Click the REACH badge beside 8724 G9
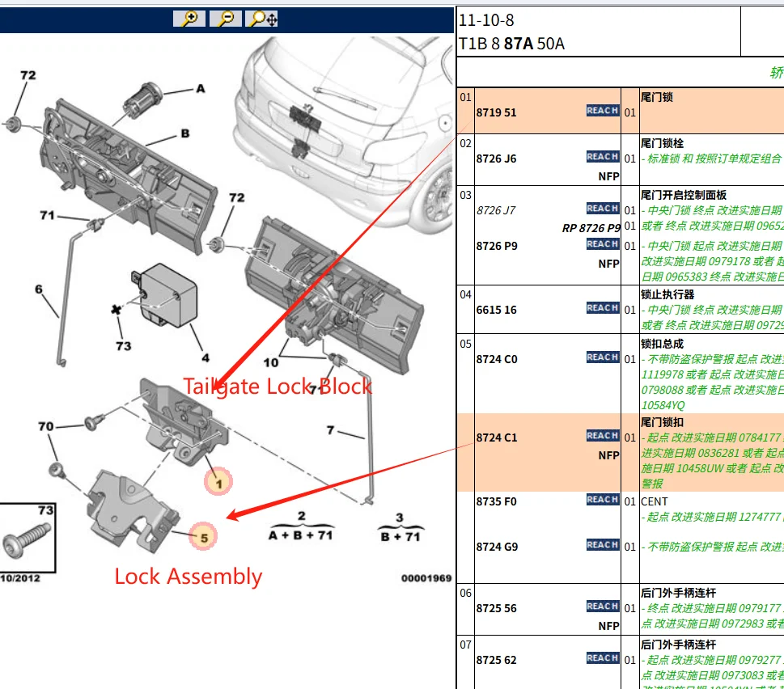Screen dimensions: 784x689 603,544
